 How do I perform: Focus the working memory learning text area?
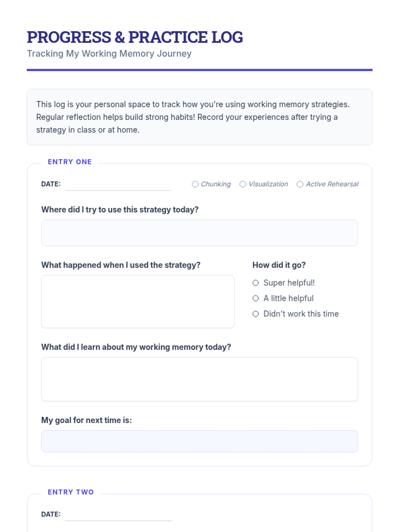pos(199,379)
